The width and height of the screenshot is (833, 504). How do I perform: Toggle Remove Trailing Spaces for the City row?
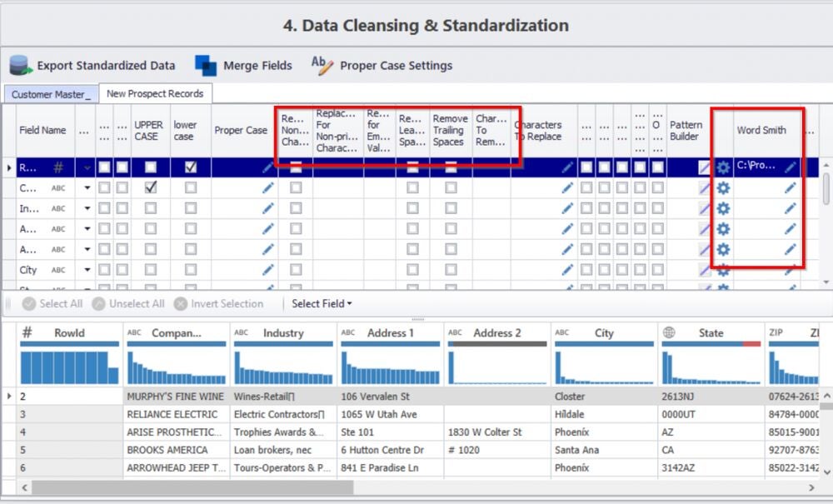450,270
